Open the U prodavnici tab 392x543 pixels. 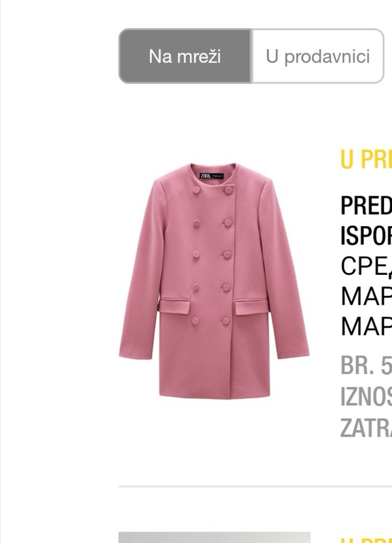click(x=317, y=56)
